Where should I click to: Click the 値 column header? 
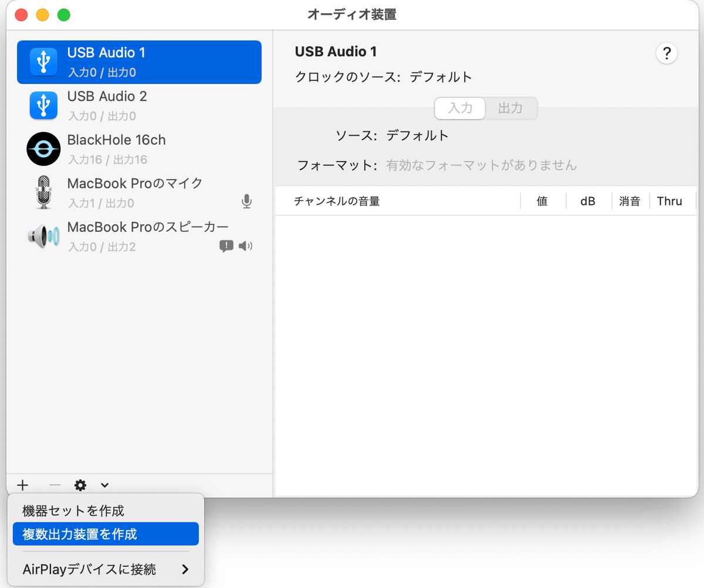(543, 201)
